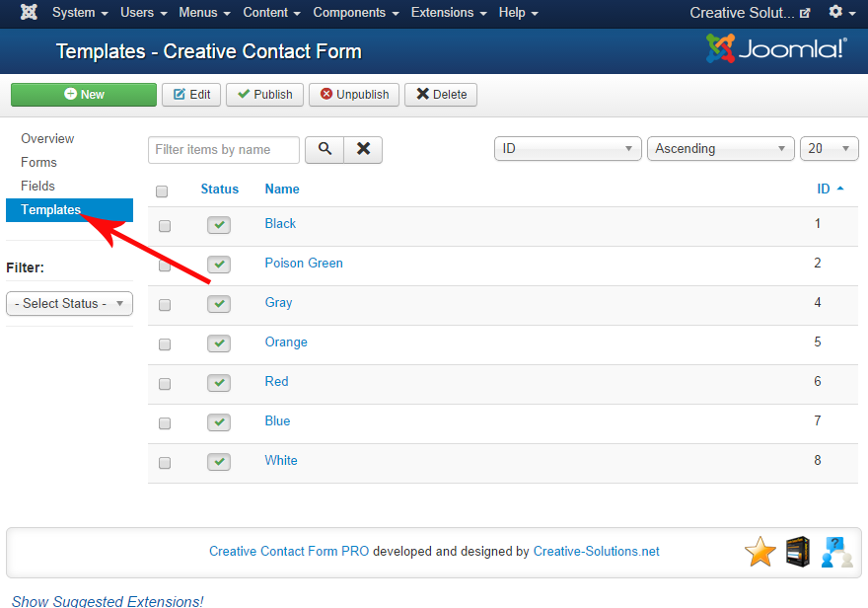
Task: Click the gold star icon in footer
Action: coord(760,552)
